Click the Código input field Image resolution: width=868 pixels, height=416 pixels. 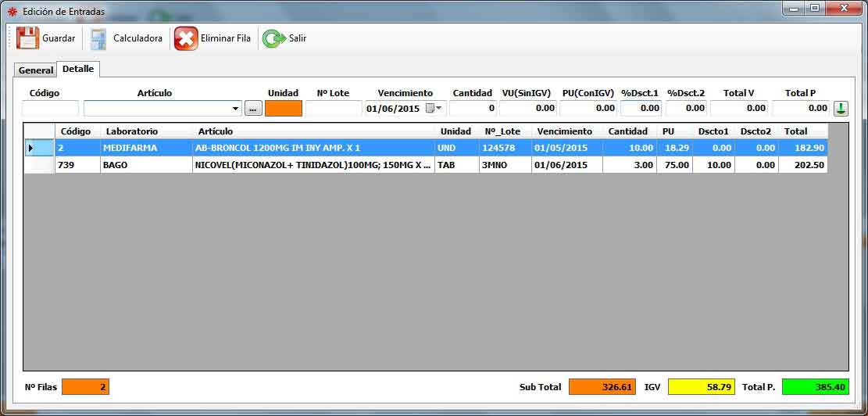pos(50,109)
